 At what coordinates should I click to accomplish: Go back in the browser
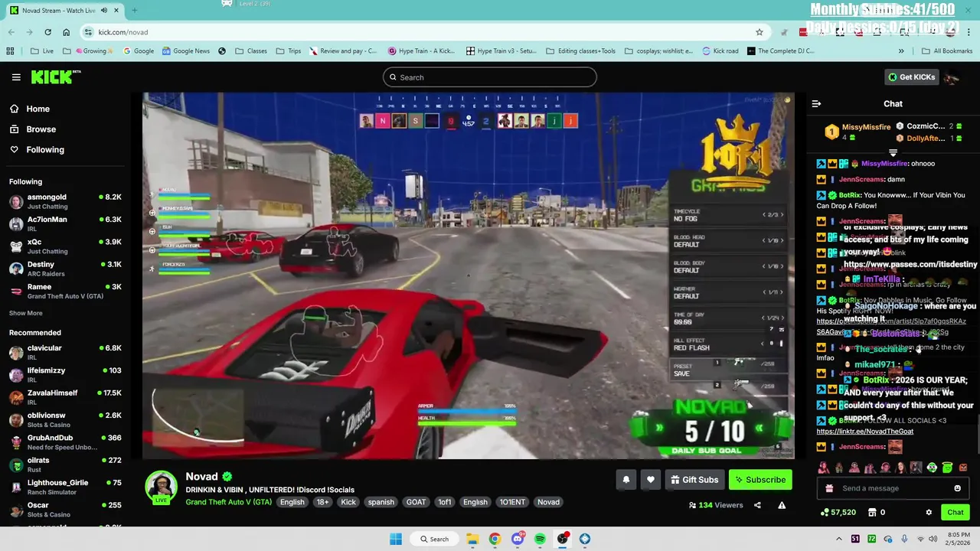tap(11, 32)
